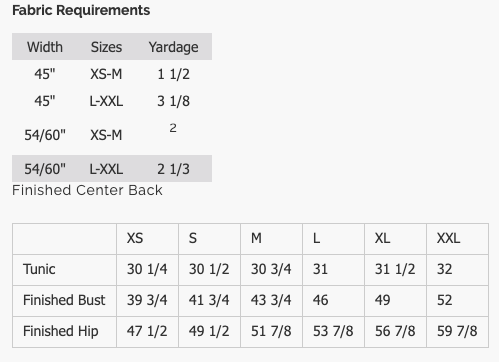Click the Finished Bust row label
The image size is (499, 362).
[64, 300]
